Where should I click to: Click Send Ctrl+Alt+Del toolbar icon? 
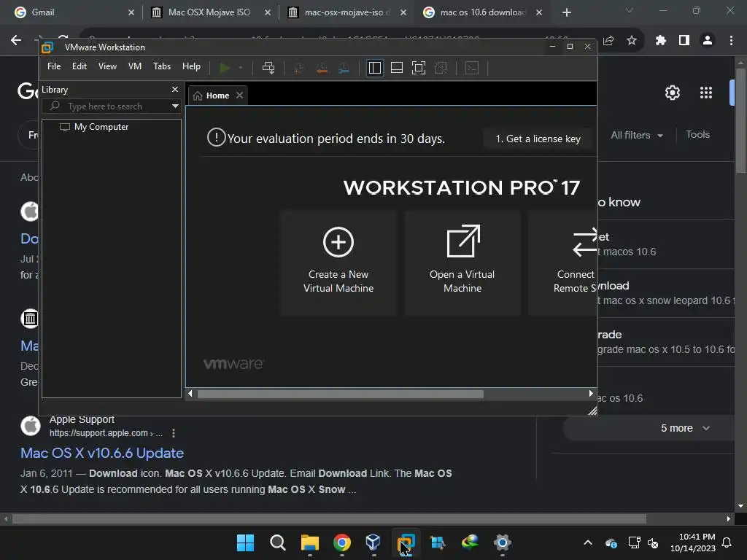[x=268, y=68]
